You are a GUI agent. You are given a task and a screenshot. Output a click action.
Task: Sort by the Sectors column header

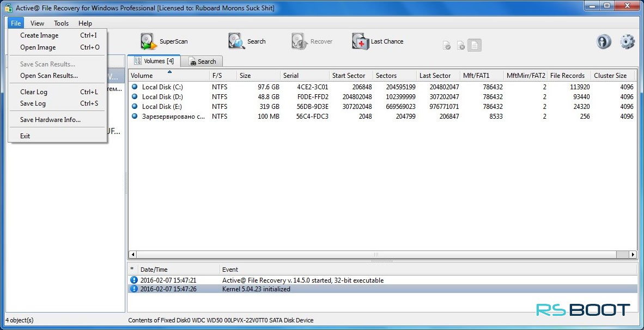click(x=394, y=76)
